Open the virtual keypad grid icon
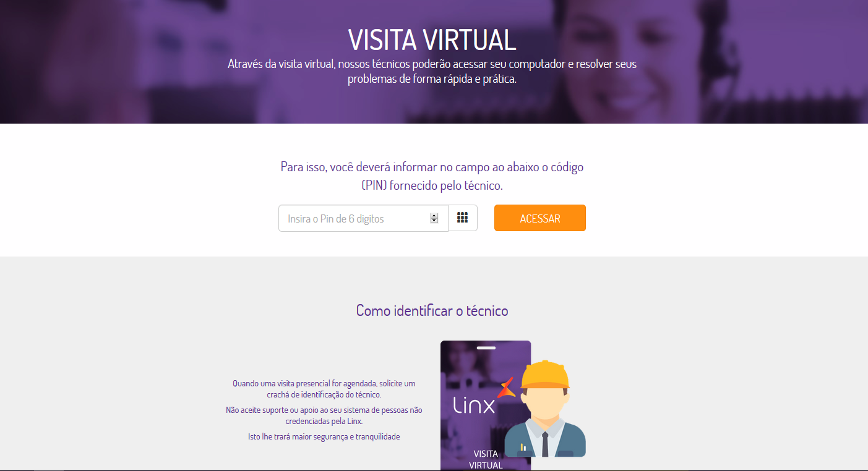This screenshot has height=471, width=868. (463, 218)
